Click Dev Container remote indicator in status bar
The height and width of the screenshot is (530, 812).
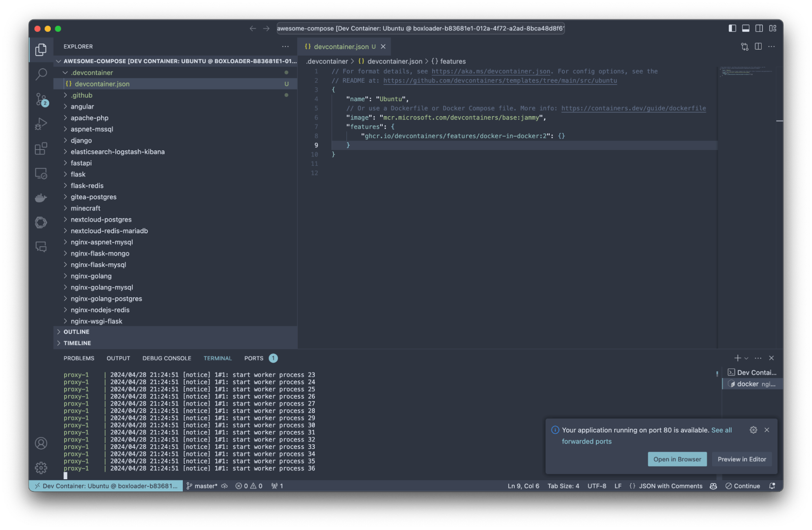click(x=106, y=486)
